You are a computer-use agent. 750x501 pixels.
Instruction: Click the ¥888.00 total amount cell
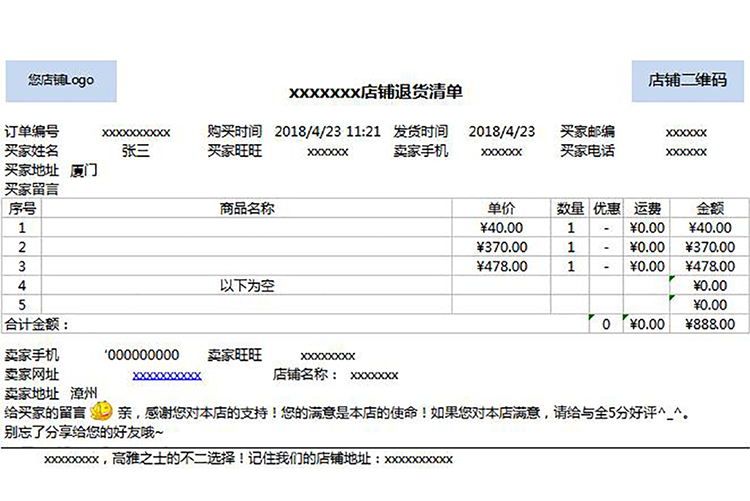coord(709,324)
